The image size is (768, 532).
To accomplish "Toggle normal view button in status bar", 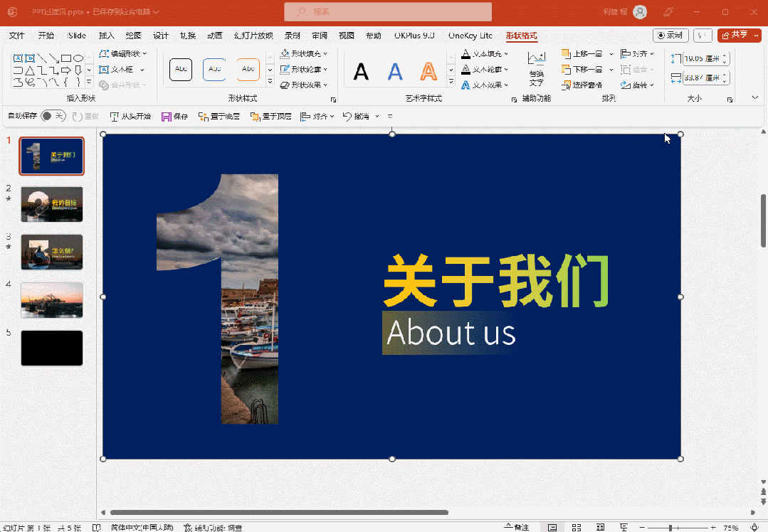I will click(552, 528).
